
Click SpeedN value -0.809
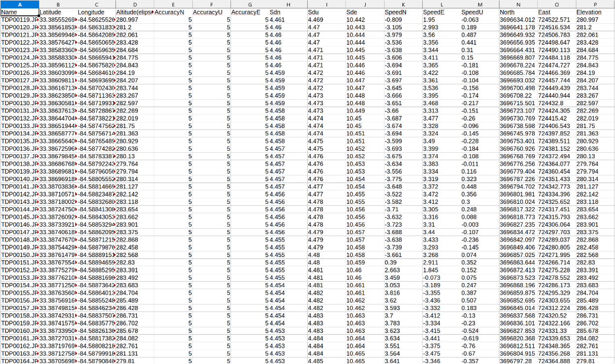pyautogui.click(x=393, y=20)
